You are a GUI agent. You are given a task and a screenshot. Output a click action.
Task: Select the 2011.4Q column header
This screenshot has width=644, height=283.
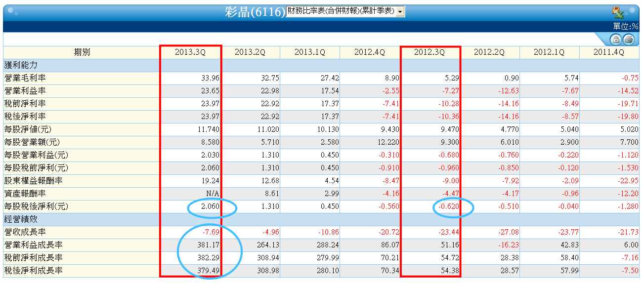pos(609,52)
